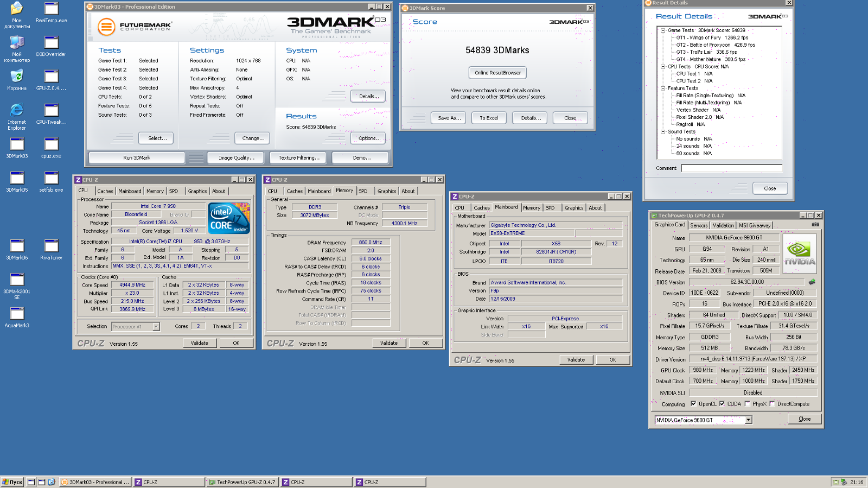
Task: Click Demo... button in 3DMark03
Action: coord(361,157)
